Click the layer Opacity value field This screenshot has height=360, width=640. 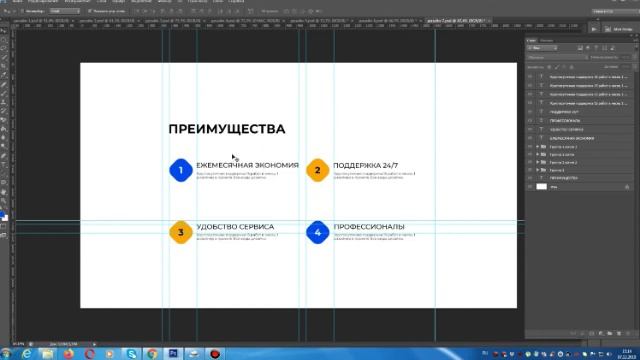point(625,58)
